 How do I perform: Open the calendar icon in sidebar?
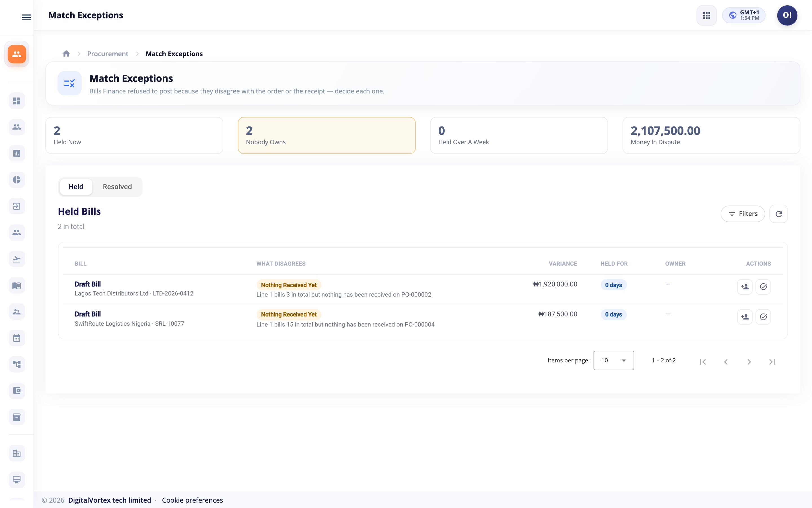point(17,338)
